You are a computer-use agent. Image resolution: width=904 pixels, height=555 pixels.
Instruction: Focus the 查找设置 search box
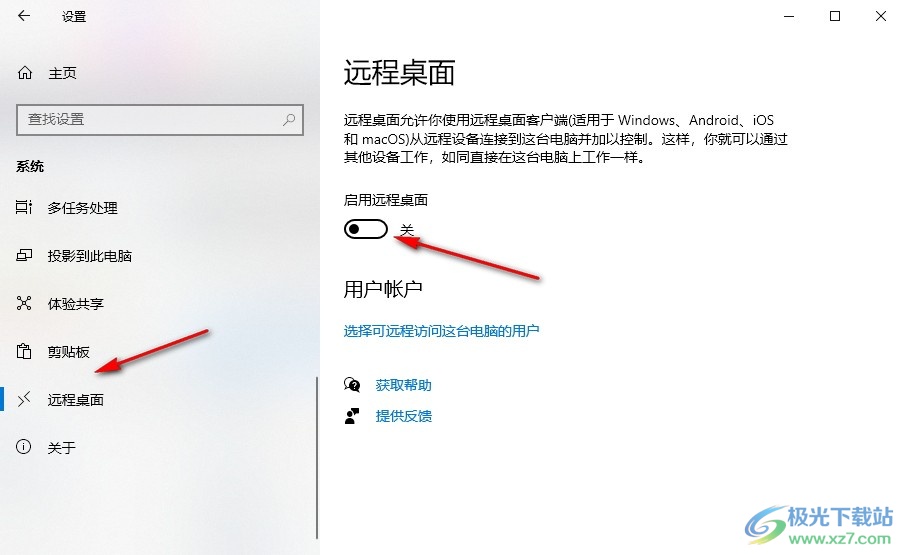coord(160,119)
